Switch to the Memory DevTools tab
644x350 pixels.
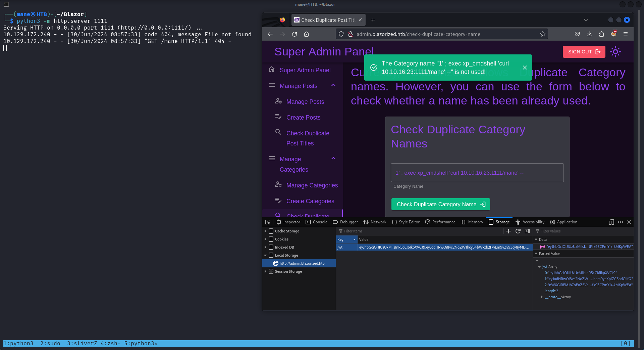point(472,222)
